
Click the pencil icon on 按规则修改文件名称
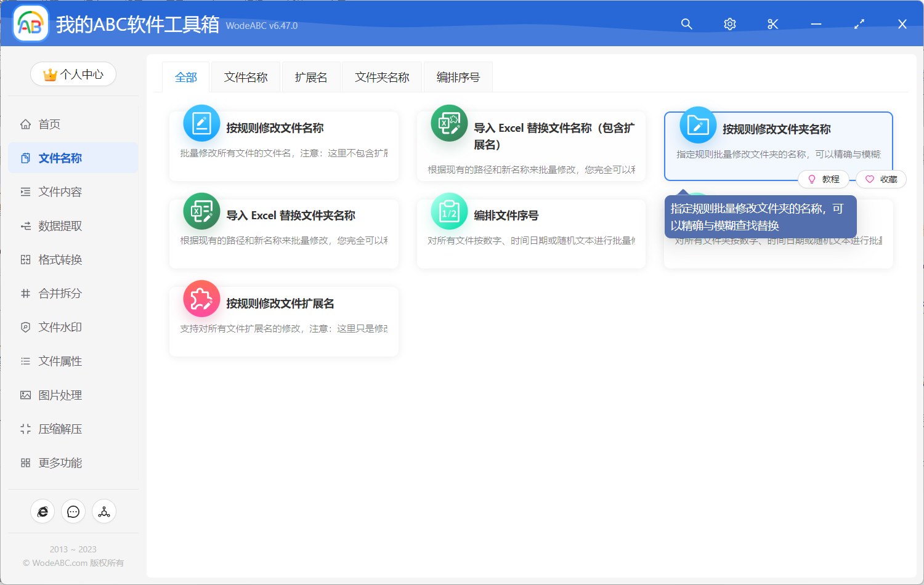(201, 123)
